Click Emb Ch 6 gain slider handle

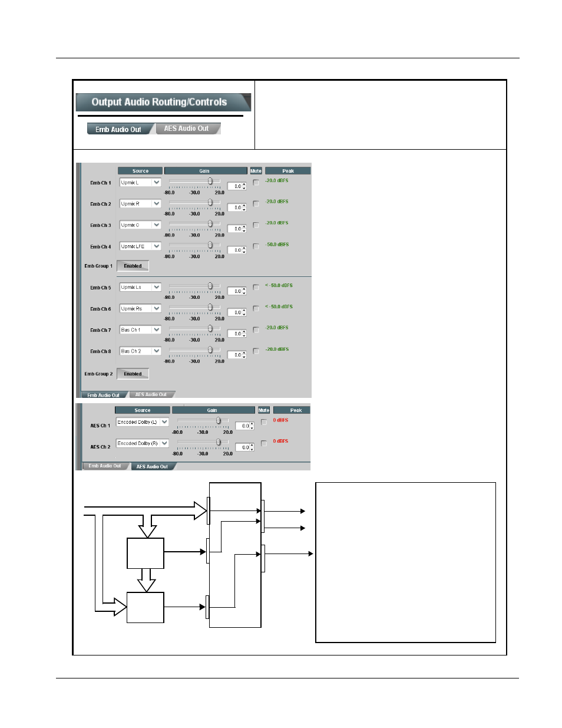[210, 308]
